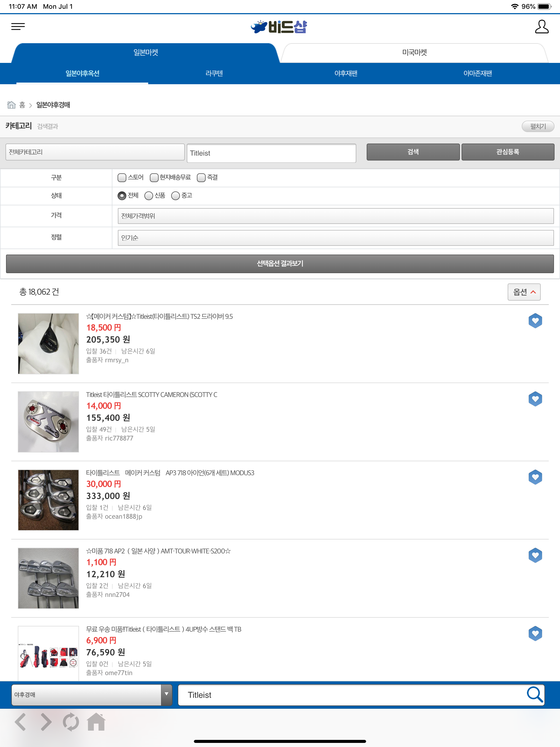
Task: Open the user account profile icon
Action: tap(542, 27)
